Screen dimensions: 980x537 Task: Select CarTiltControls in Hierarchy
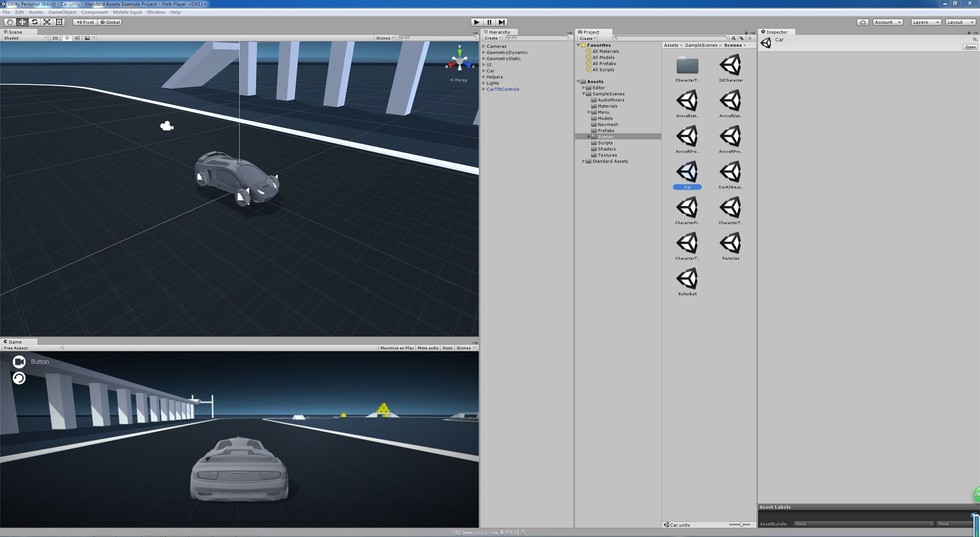[503, 89]
